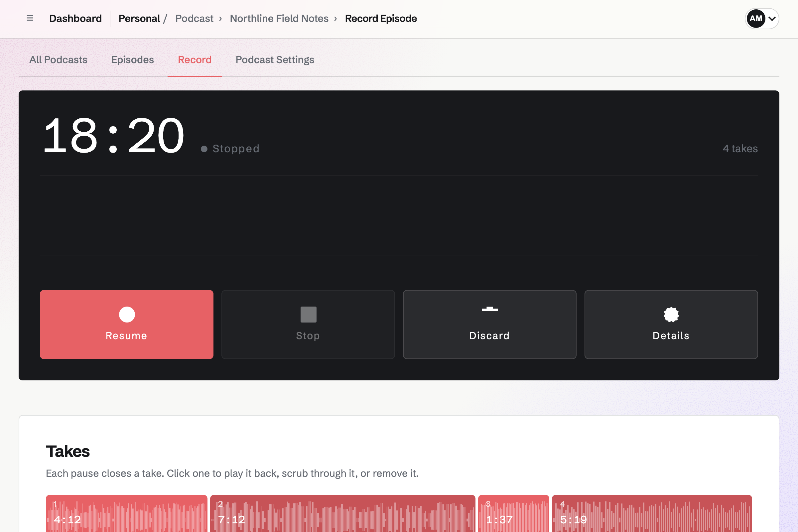Screen dimensions: 798x532
Task: Click the 4 takes counter
Action: click(x=740, y=149)
